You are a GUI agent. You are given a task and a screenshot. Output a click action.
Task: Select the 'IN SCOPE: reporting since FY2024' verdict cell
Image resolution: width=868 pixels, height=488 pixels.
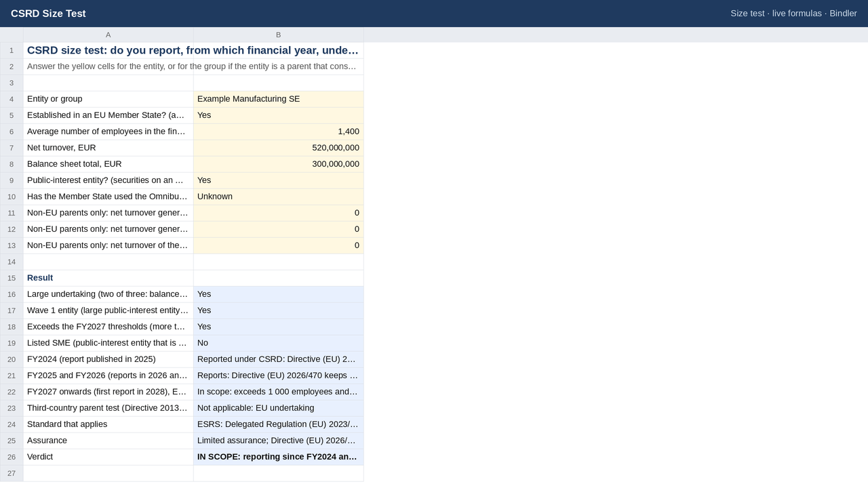coord(279,457)
